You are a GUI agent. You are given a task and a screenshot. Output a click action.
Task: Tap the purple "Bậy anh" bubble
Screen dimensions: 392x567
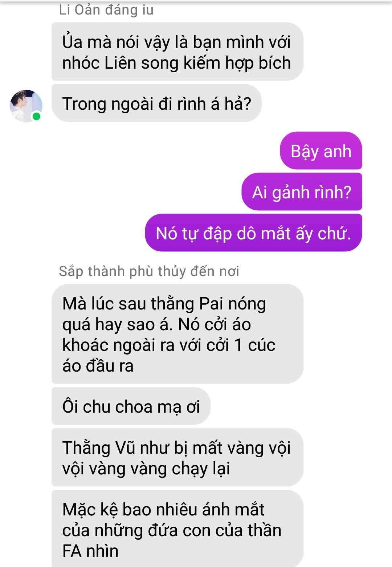pos(321,151)
